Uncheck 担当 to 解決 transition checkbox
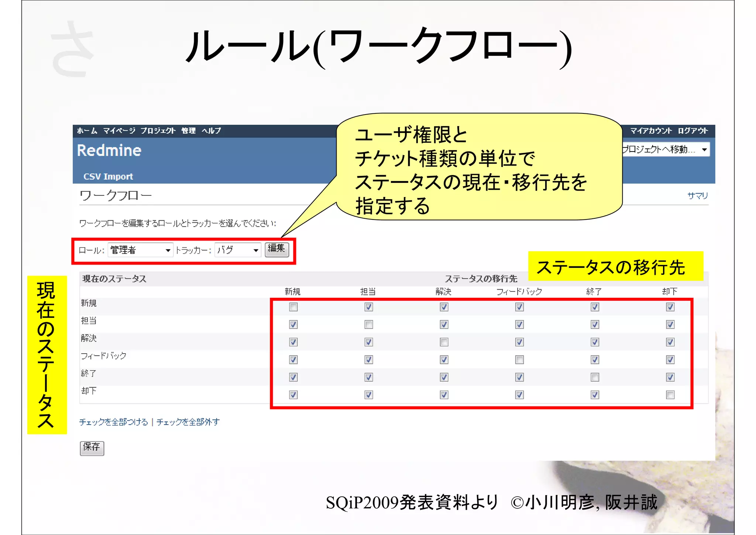The height and width of the screenshot is (535, 756). coord(444,324)
